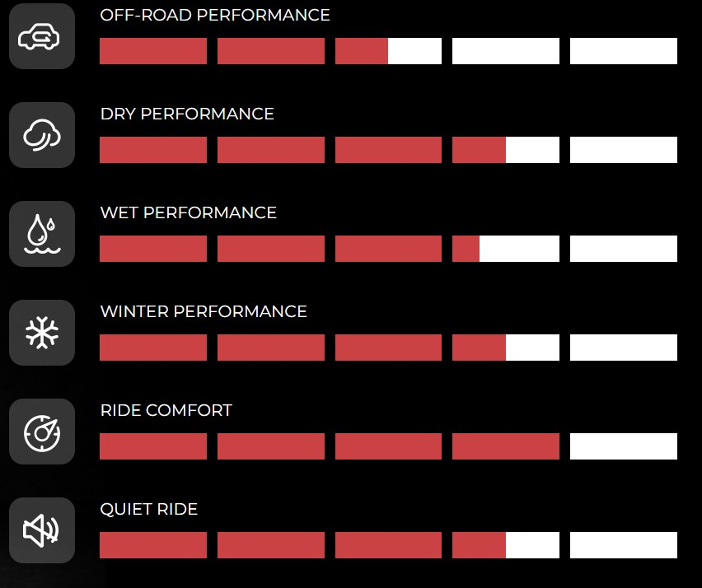
Task: Click the wet performance water drop icon
Action: [x=42, y=234]
